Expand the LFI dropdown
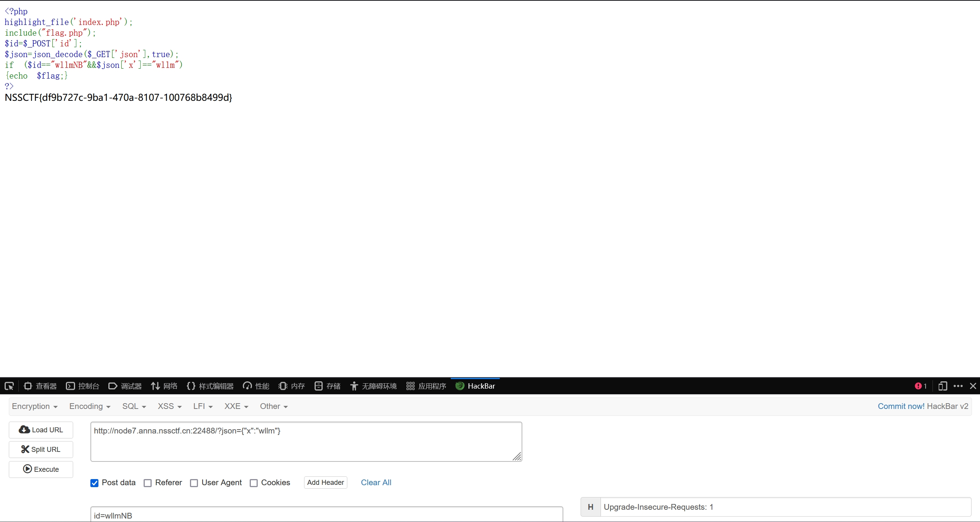This screenshot has height=522, width=980. coord(203,406)
